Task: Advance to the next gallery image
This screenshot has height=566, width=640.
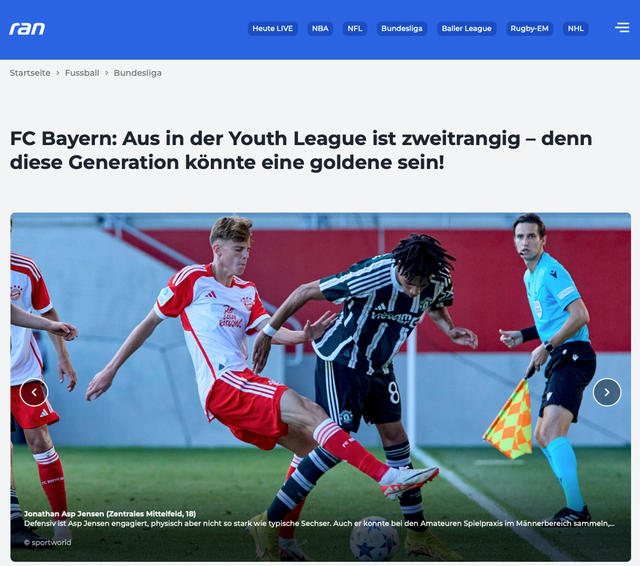Action: [607, 392]
